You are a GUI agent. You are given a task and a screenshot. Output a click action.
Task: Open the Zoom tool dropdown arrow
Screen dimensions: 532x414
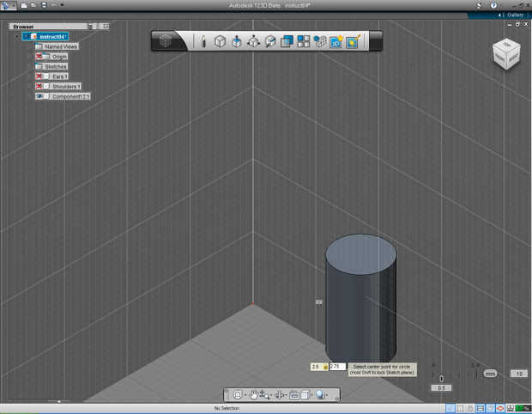[270, 395]
